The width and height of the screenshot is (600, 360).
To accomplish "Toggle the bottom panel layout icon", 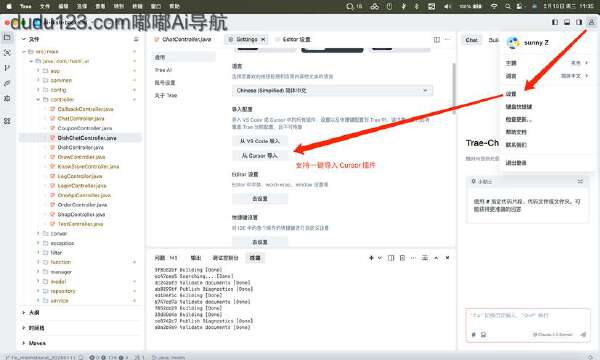I will pyautogui.click(x=567, y=22).
